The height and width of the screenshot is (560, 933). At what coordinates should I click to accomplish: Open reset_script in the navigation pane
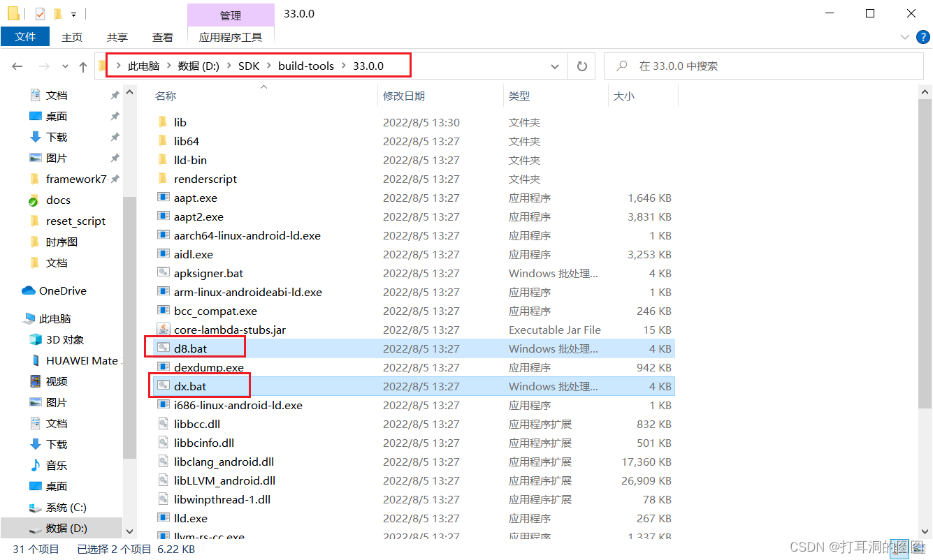point(75,221)
